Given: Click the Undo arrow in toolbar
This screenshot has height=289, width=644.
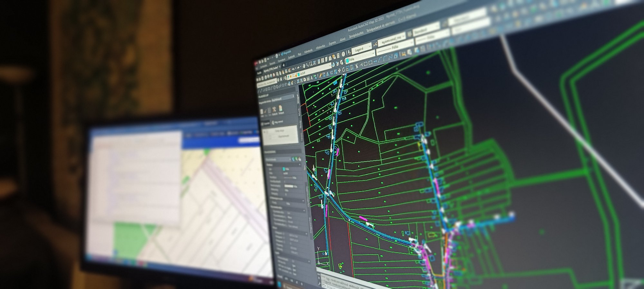Looking at the screenshot, I should 293,69.
